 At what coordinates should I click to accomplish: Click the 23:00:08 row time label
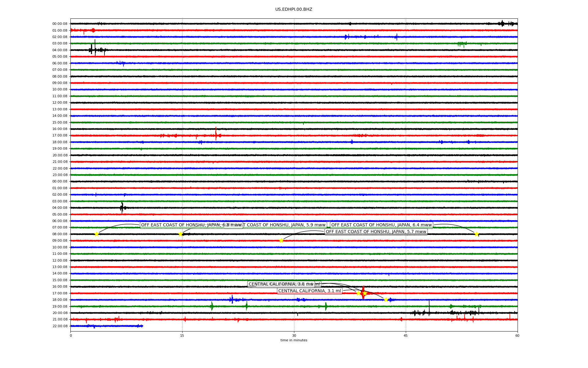(60, 175)
